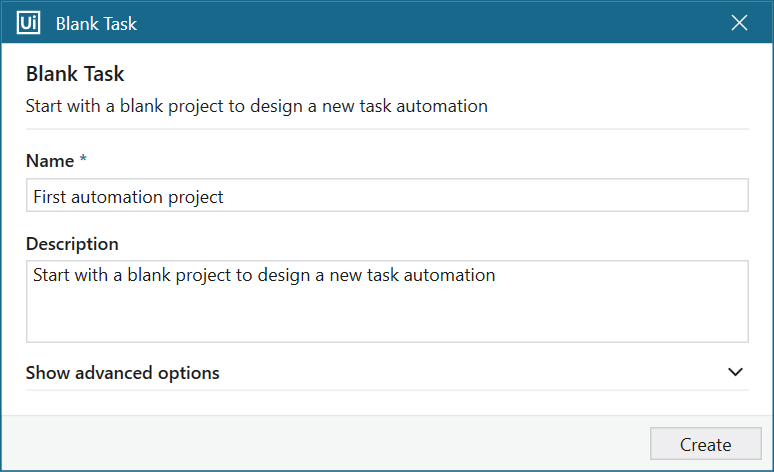The image size is (774, 472).
Task: Click the "Blank Task" title bar text
Action: 96,24
